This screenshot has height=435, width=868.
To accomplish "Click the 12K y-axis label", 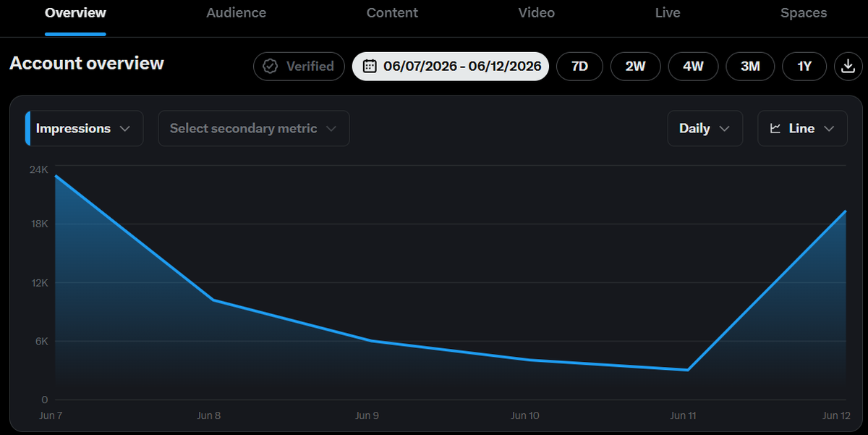I will 39,283.
